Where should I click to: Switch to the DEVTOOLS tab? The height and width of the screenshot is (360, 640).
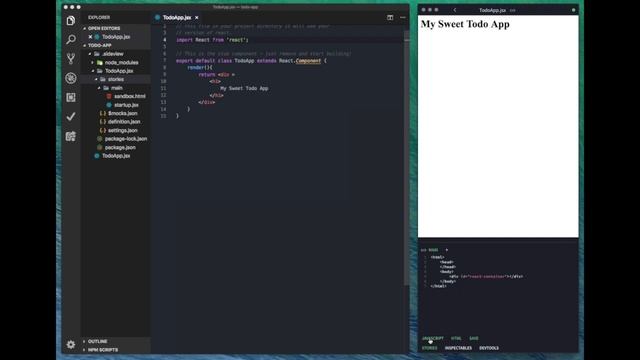489,348
